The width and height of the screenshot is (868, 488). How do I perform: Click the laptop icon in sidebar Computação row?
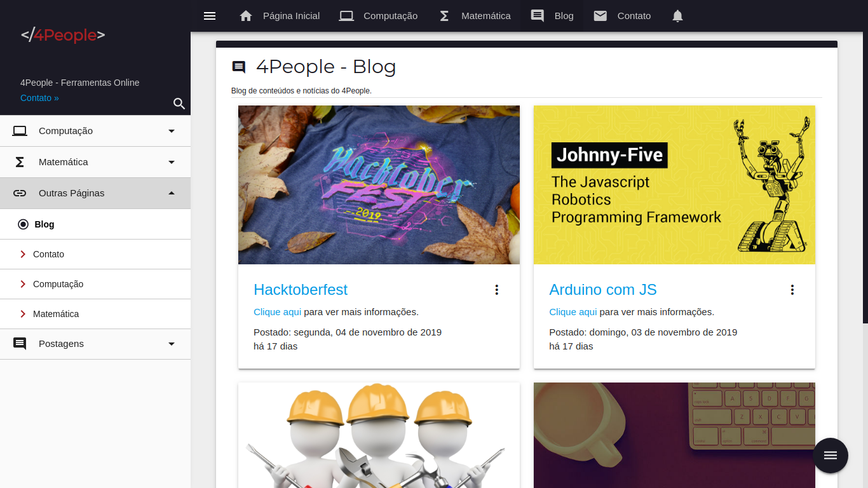(x=20, y=131)
